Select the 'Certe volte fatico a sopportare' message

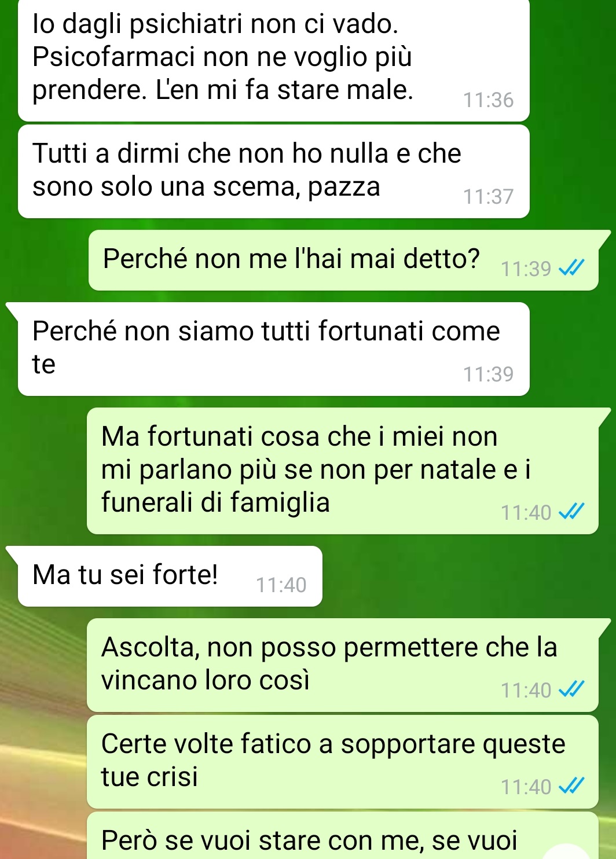click(x=343, y=762)
